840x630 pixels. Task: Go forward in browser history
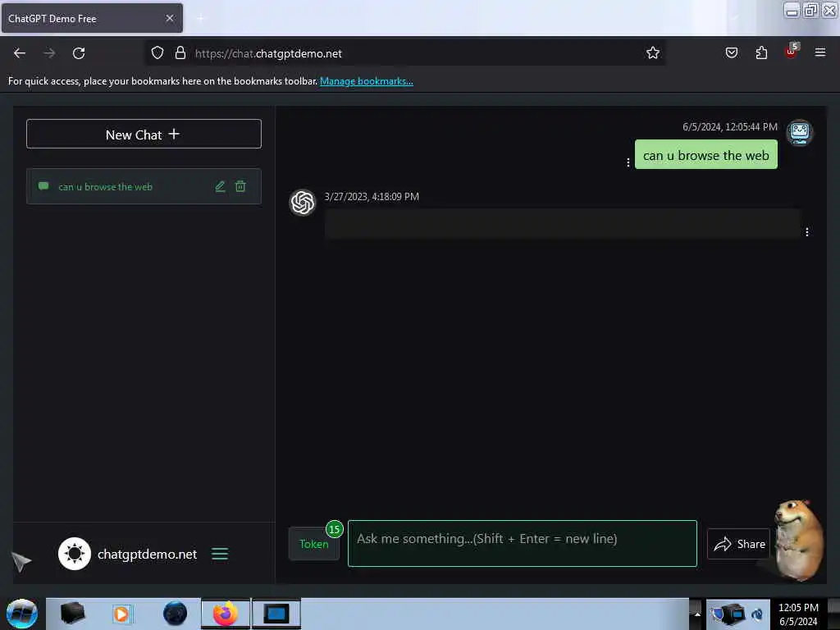(49, 53)
